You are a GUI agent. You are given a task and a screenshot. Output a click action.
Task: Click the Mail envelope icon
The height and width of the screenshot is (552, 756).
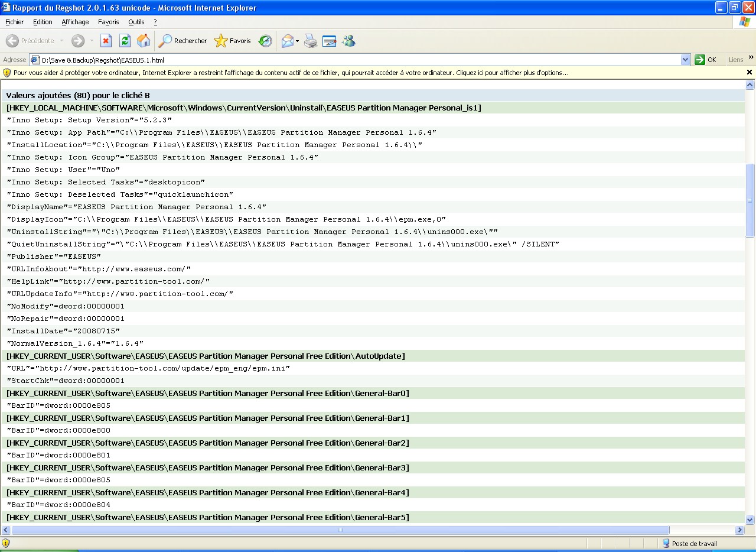tap(287, 41)
